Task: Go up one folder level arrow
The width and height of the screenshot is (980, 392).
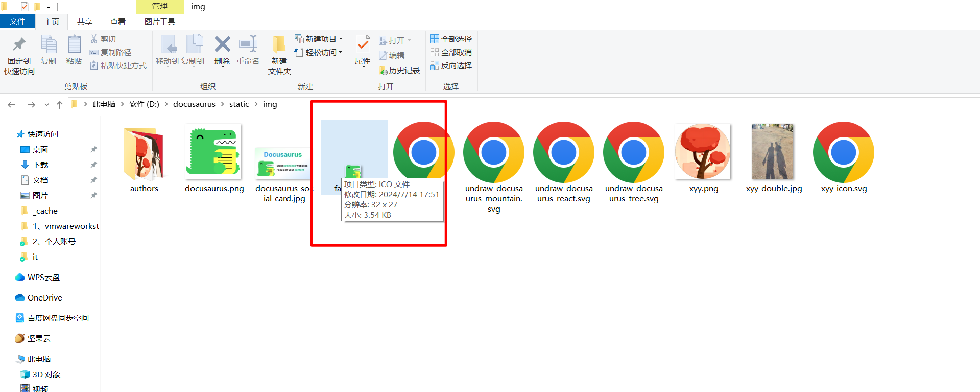Action: (60, 104)
